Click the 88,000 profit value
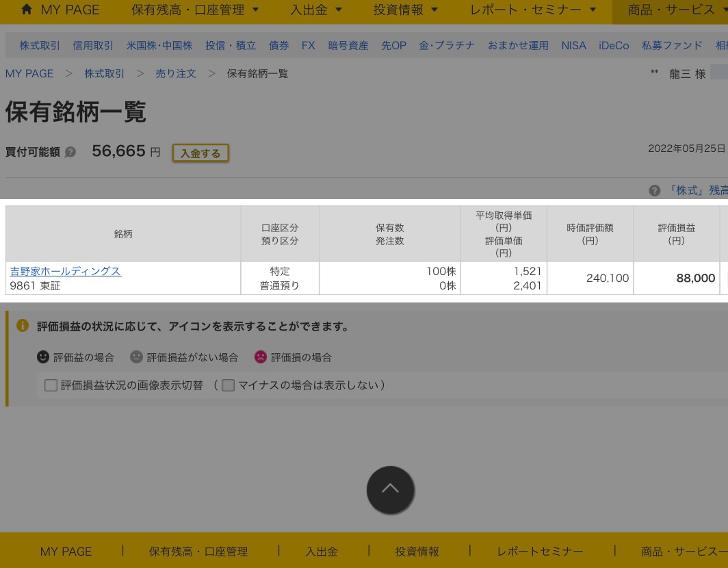The width and height of the screenshot is (728, 568). (695, 279)
